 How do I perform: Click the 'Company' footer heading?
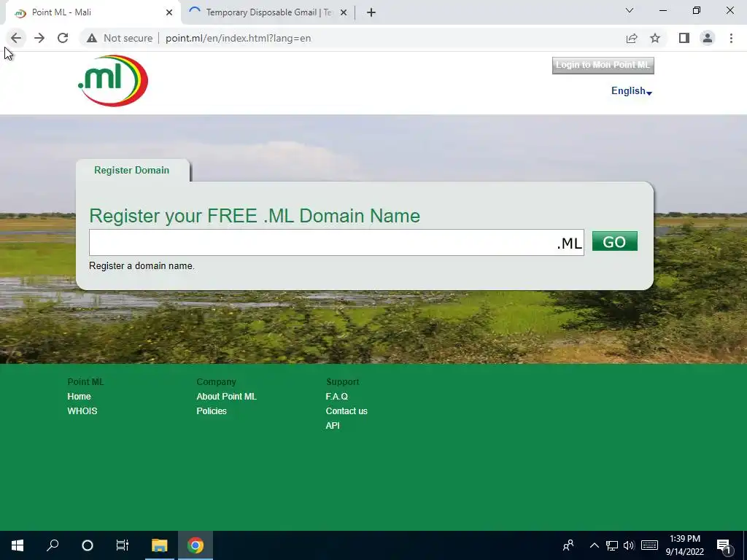click(x=216, y=382)
